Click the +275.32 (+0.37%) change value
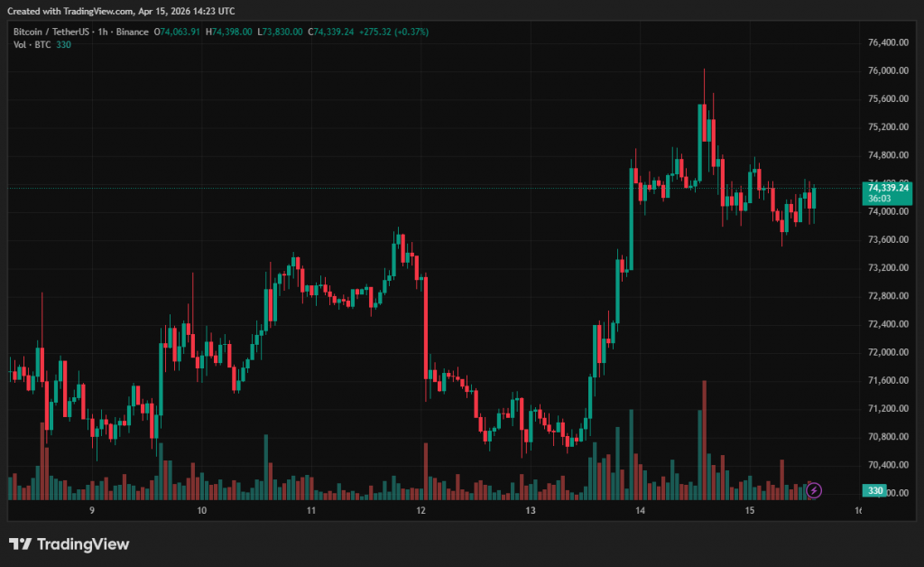 393,32
